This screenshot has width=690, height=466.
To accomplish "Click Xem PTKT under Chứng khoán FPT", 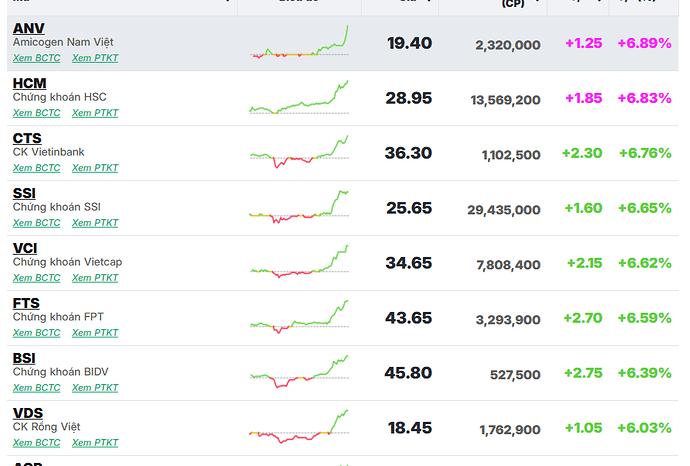I will tap(95, 333).
